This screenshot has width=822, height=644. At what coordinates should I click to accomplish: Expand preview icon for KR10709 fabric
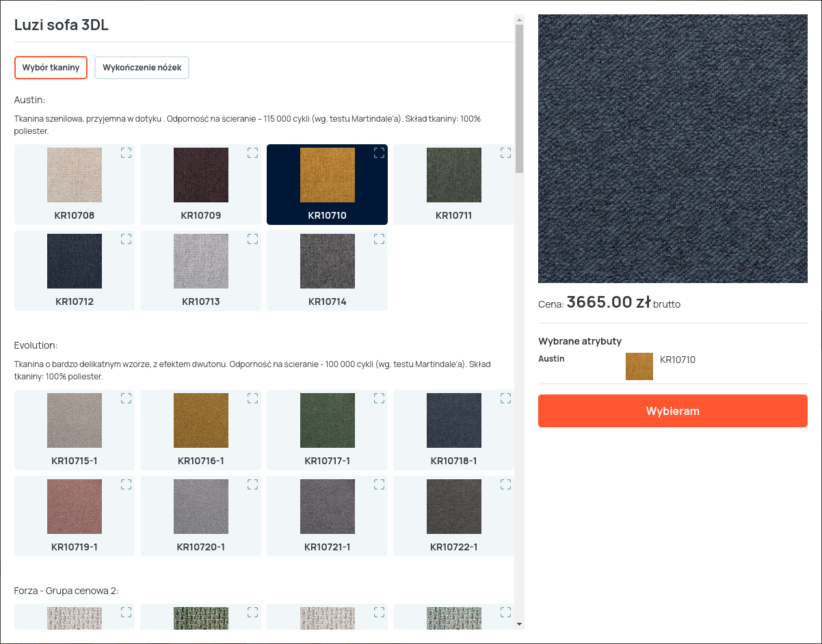pos(252,153)
